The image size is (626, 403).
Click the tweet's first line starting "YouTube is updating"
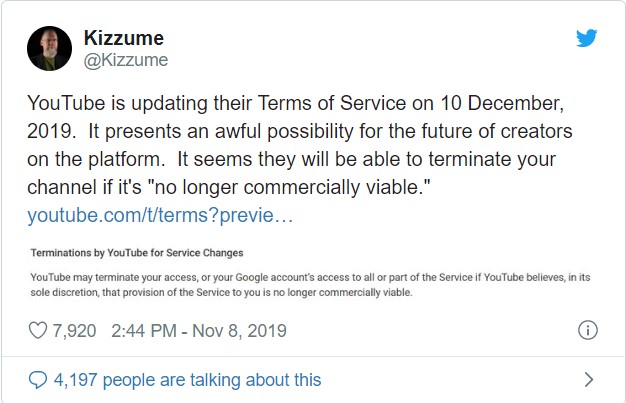click(x=295, y=103)
